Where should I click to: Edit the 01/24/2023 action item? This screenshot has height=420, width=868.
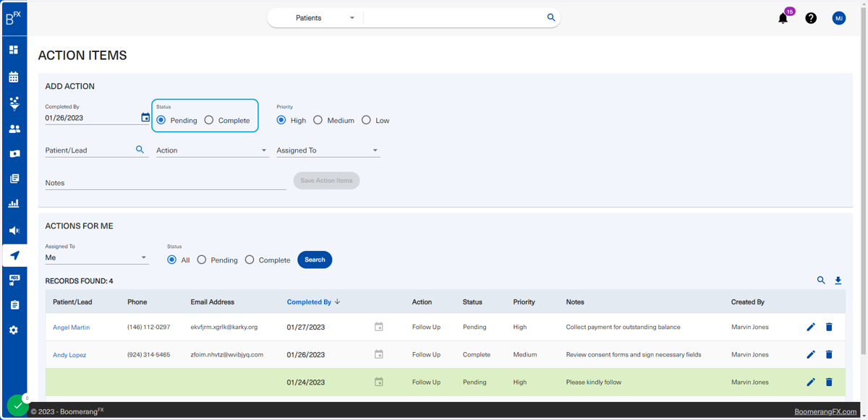click(x=811, y=382)
